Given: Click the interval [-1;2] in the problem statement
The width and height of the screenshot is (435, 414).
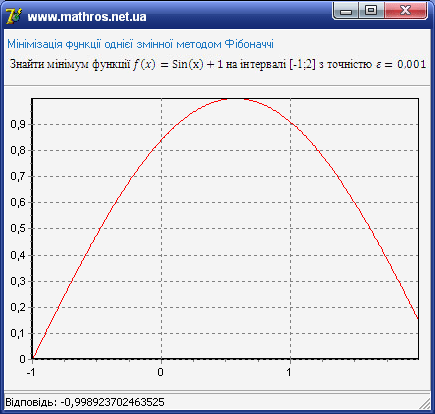Looking at the screenshot, I should (x=302, y=64).
